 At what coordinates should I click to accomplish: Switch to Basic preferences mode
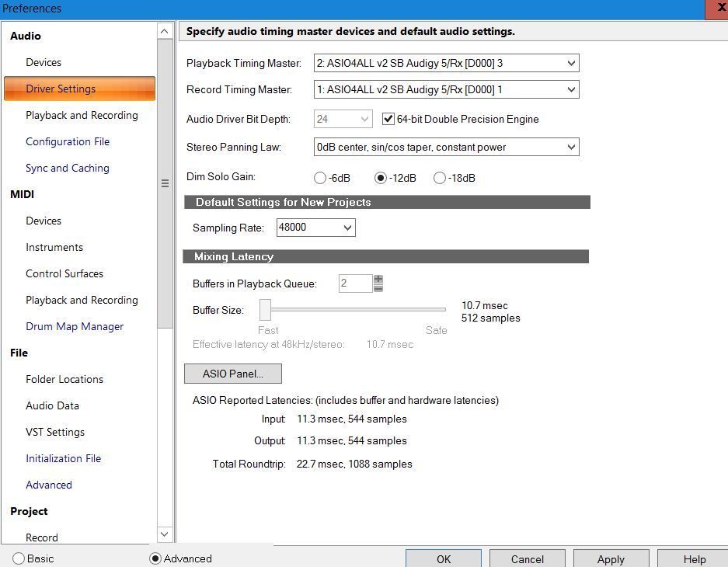(19, 558)
